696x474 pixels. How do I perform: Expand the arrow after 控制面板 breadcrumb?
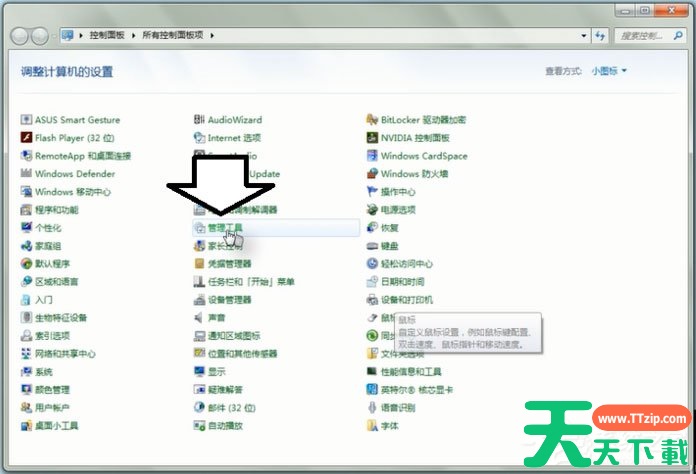[x=133, y=36]
